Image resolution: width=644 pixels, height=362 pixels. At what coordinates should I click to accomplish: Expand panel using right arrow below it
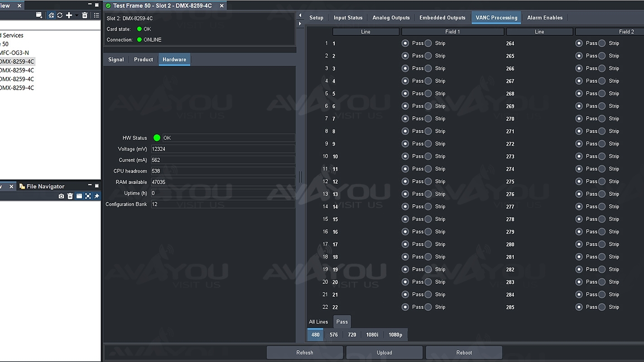pos(300,24)
